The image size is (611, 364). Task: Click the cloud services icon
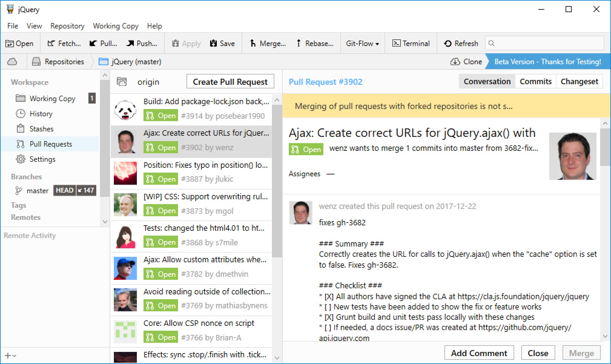[12, 62]
